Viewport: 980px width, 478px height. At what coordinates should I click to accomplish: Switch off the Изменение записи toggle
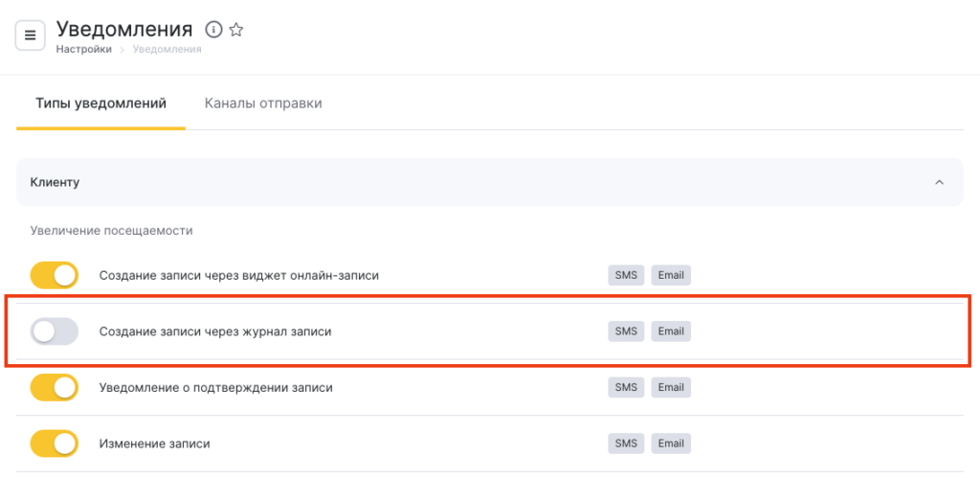(x=54, y=444)
